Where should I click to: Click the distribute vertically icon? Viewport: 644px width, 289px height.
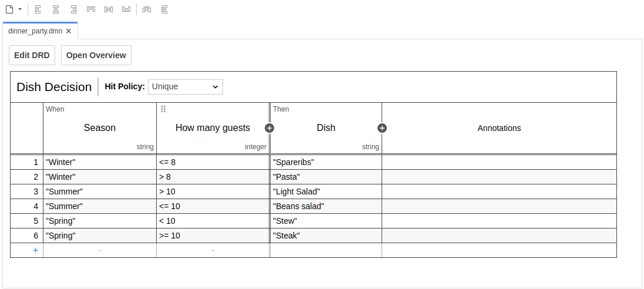164,9
